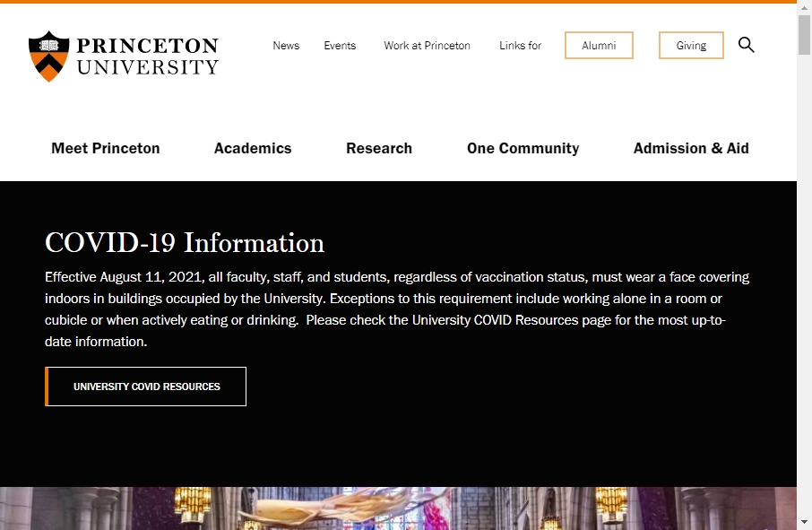Click the vertical scrollbar thumb
The width and height of the screenshot is (812, 530).
coord(804,35)
